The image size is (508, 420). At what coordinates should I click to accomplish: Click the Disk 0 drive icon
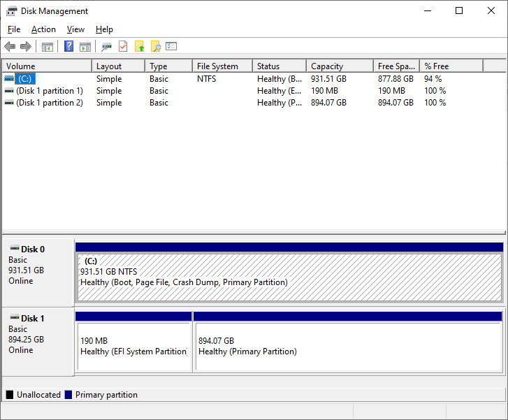point(15,249)
